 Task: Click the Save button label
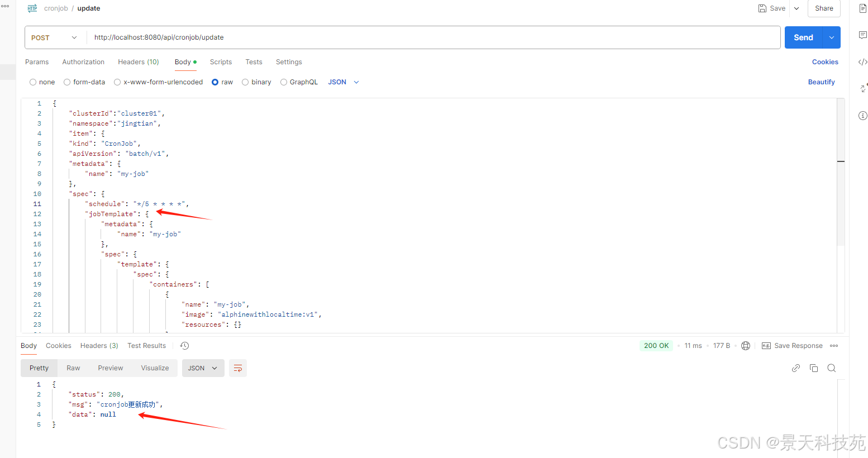tap(778, 8)
